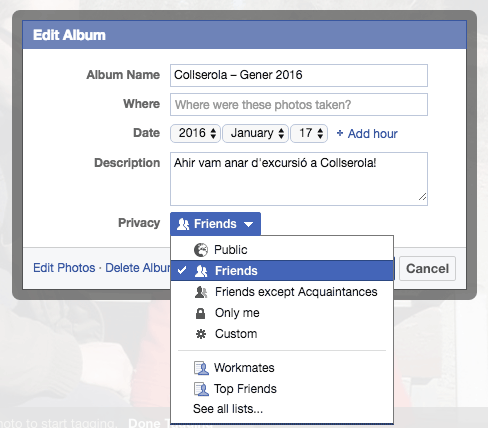Open the January month dropdown
Viewport: 488px width, 428px height.
point(255,133)
